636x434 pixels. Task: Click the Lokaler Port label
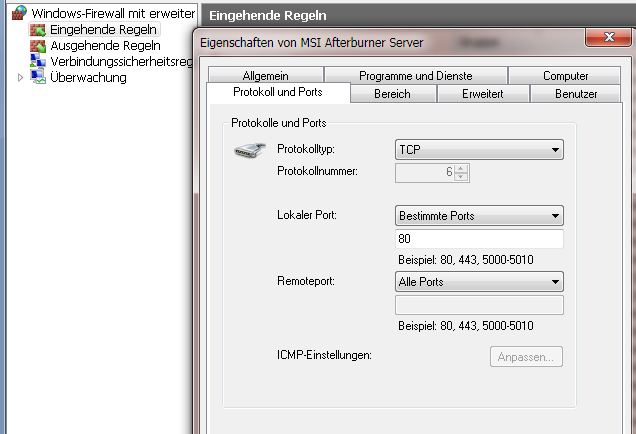[307, 215]
